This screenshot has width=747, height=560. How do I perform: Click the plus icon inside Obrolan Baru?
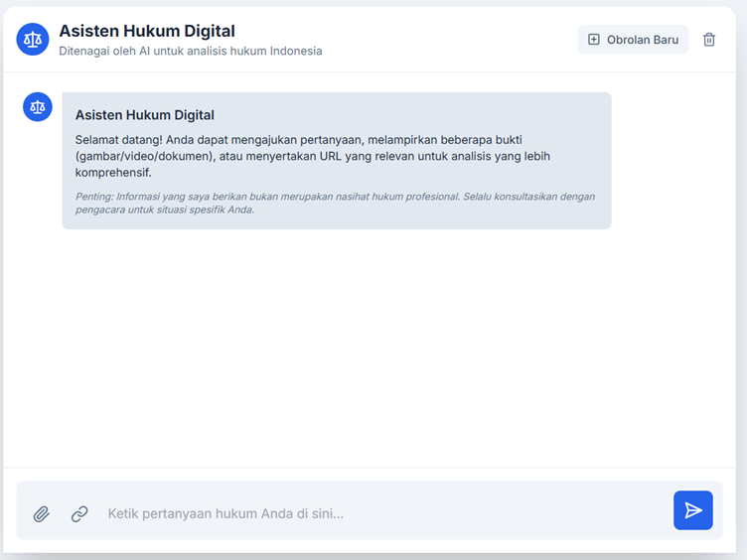coord(594,40)
